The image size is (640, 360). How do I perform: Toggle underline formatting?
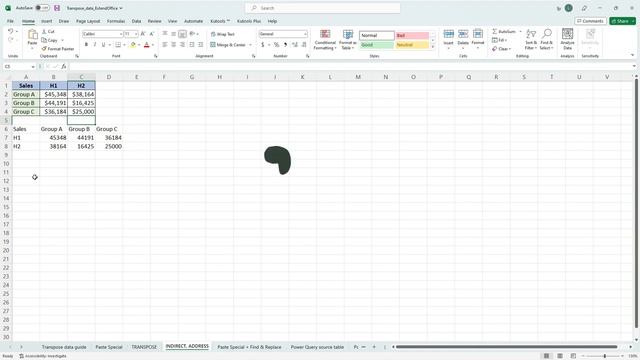click(x=103, y=44)
